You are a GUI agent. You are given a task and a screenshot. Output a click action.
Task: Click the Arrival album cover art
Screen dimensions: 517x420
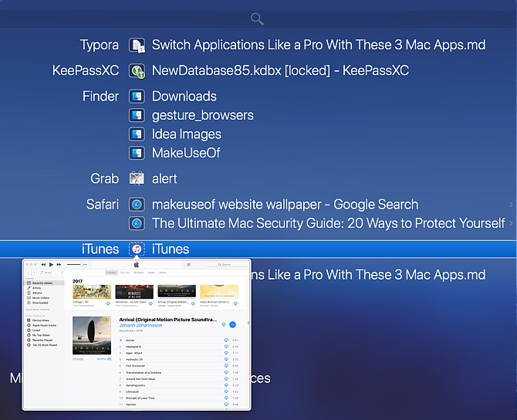tap(91, 336)
